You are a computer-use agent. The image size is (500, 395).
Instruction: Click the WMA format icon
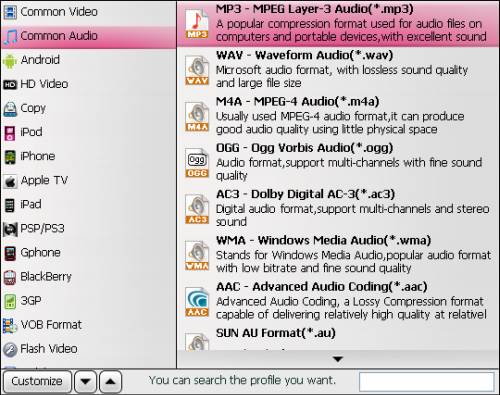pyautogui.click(x=197, y=256)
